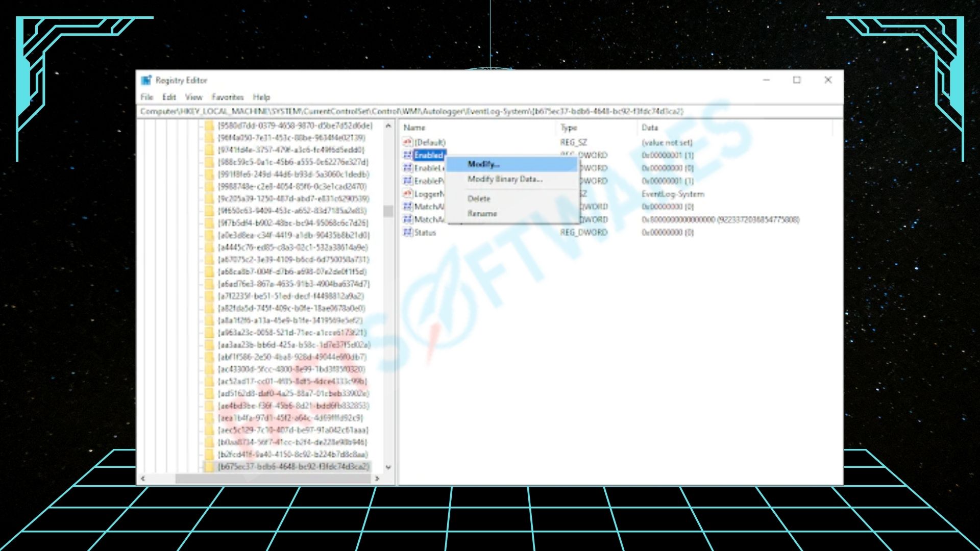
Task: Click folder icon of key {9580d7dd-0379
Action: click(209, 126)
